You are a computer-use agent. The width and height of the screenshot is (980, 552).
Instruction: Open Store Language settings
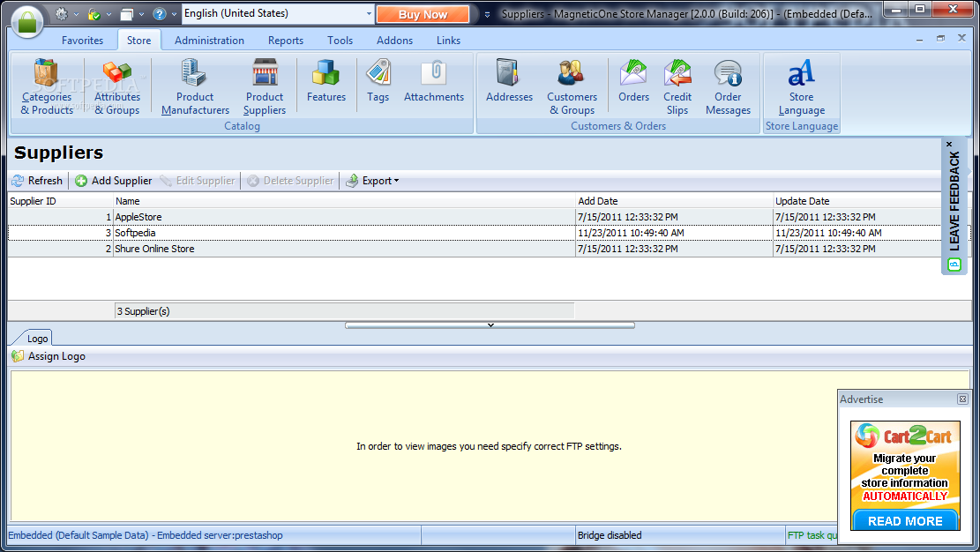(x=801, y=87)
